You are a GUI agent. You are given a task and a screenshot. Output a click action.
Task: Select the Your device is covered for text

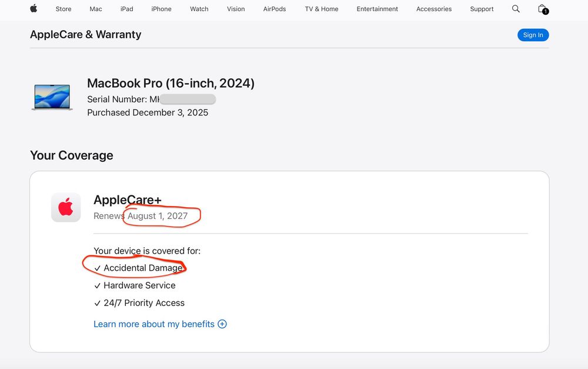pyautogui.click(x=147, y=251)
